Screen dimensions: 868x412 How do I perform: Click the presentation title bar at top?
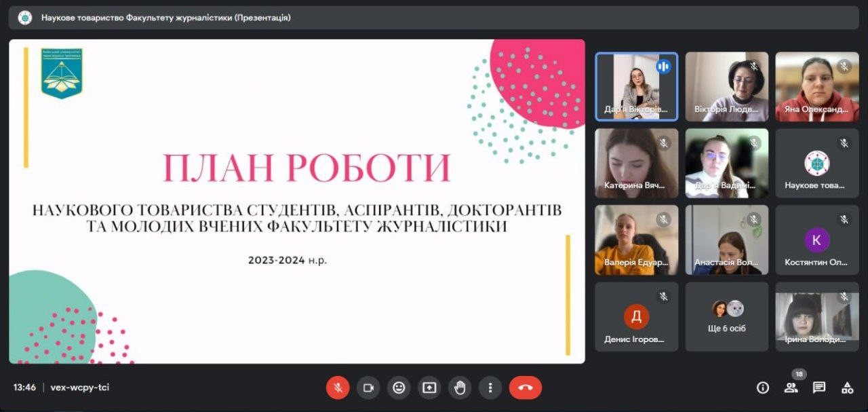434,18
